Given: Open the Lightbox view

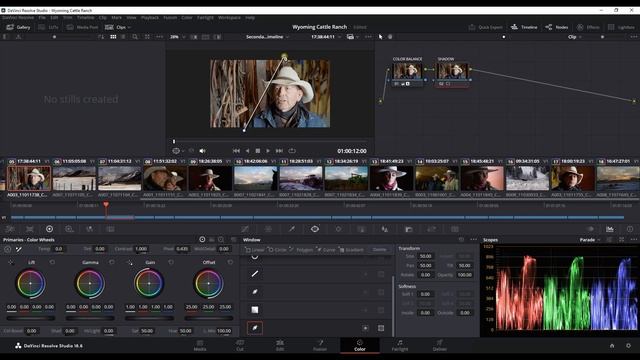Looking at the screenshot, I should tap(621, 27).
